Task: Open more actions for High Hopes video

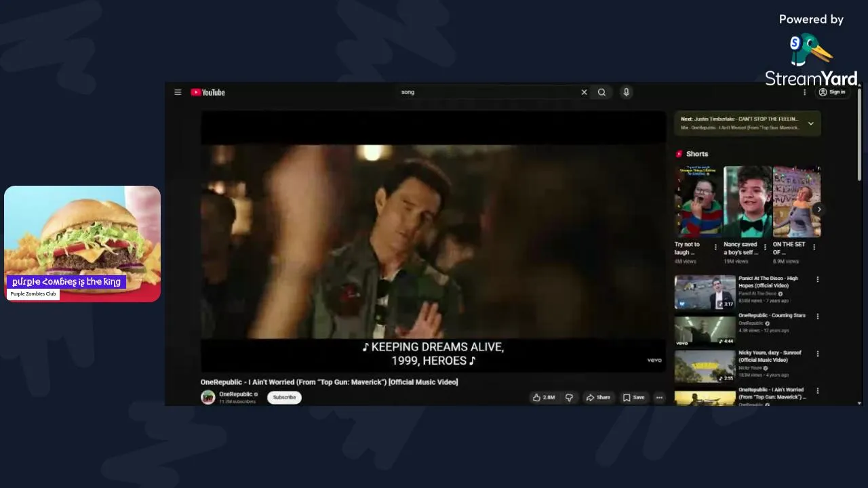Action: click(x=817, y=279)
